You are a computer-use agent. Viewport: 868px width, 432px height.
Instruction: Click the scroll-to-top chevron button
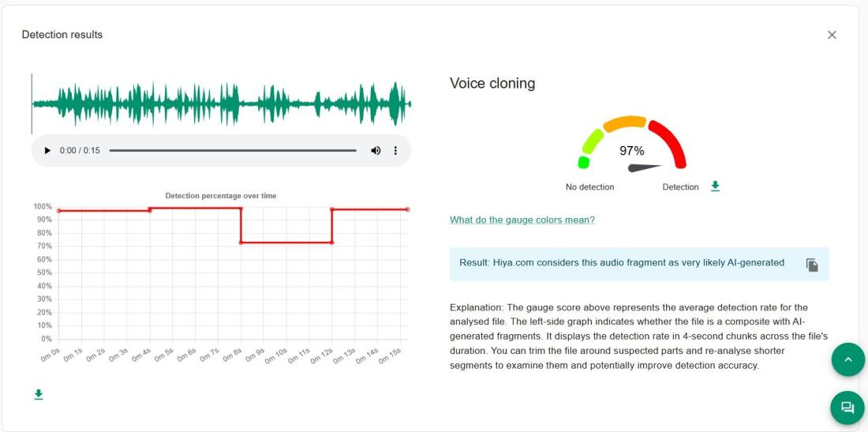tap(847, 359)
